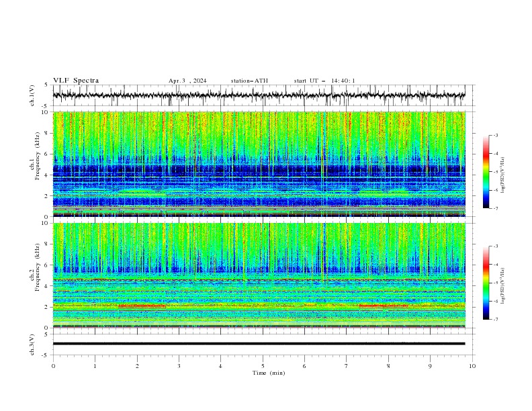Click the "start UT = 14:40:1" text

[324, 81]
